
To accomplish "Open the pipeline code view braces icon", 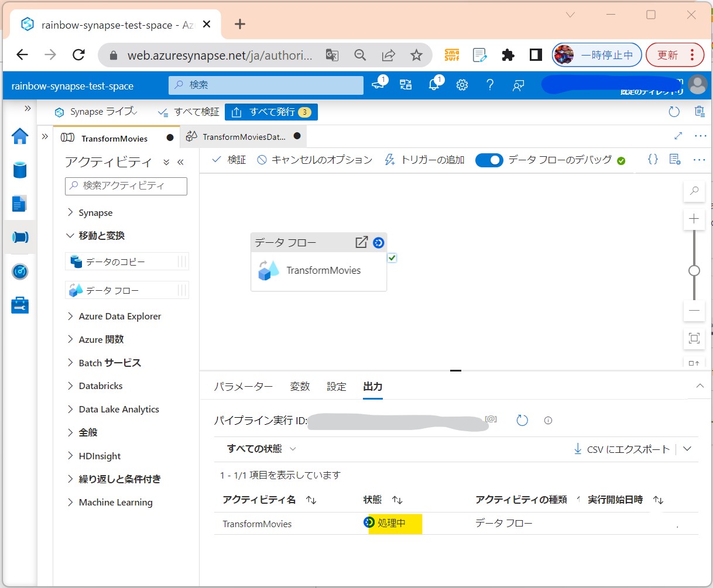I will click(x=653, y=160).
